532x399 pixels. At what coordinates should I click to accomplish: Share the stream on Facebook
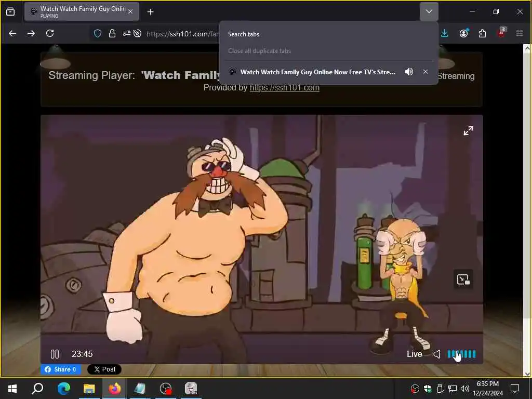[x=61, y=369]
